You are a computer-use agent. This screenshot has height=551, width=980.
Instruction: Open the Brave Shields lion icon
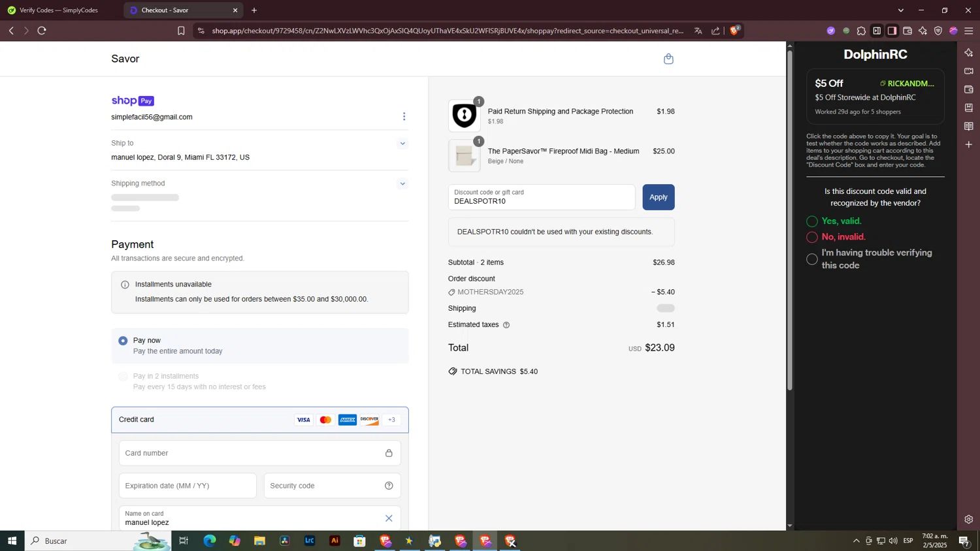pos(734,30)
